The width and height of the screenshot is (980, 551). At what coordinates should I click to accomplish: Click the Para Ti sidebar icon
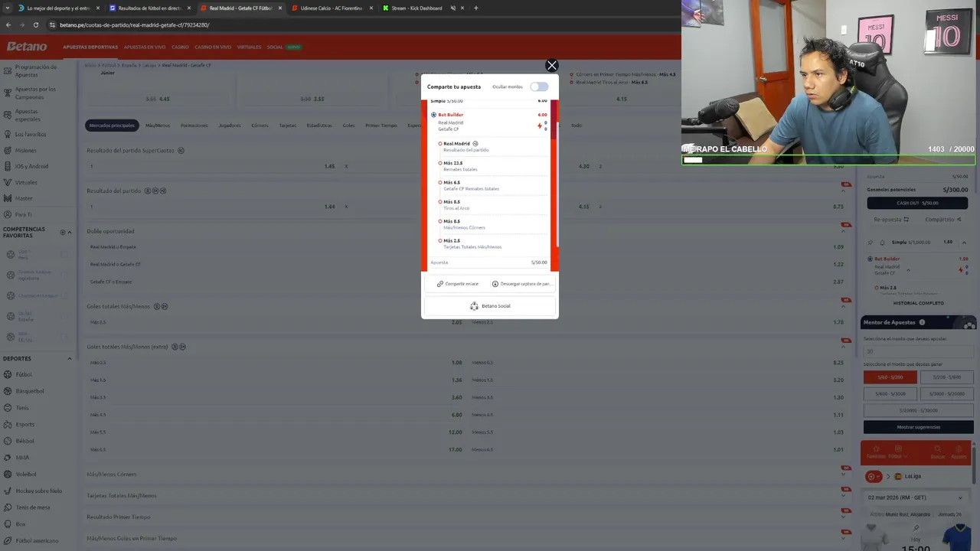click(7, 214)
